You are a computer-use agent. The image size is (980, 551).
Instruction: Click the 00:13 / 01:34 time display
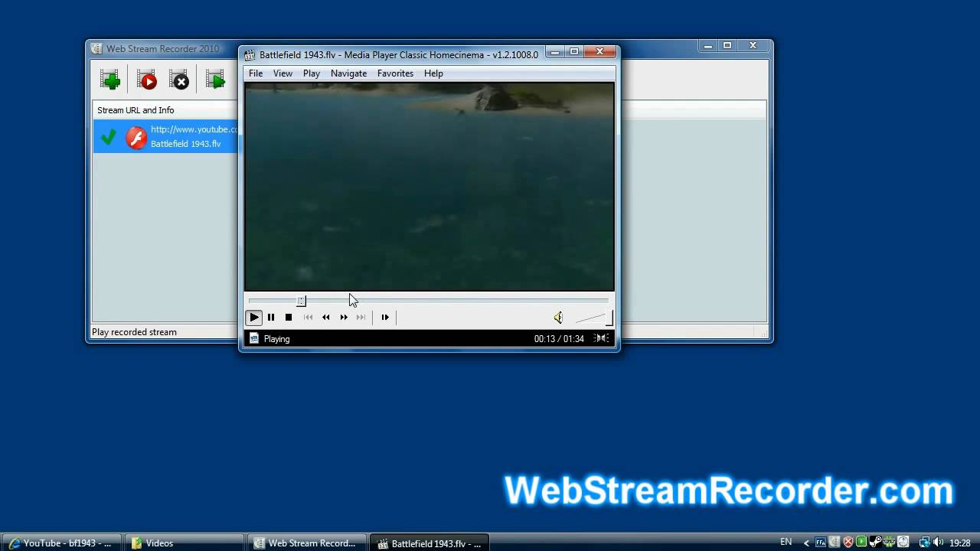[559, 338]
